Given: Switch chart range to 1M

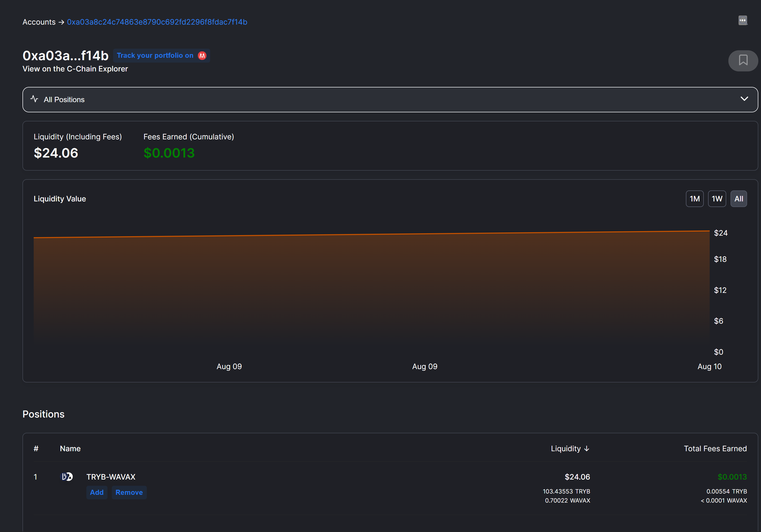Looking at the screenshot, I should click(694, 199).
